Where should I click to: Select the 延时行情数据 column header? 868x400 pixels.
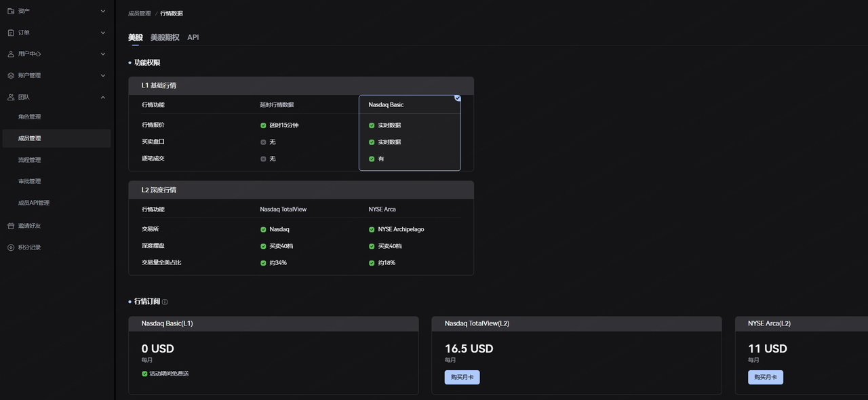click(x=277, y=105)
